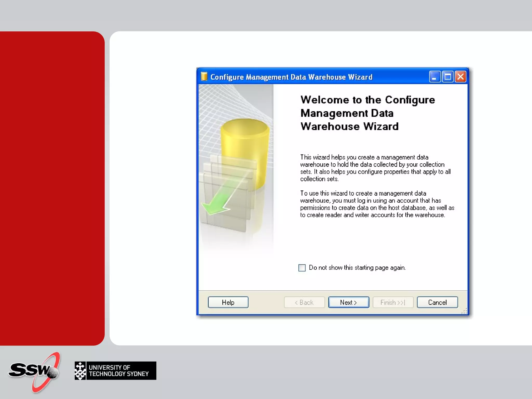Click the disabled Back button
The width and height of the screenshot is (532, 399).
coord(304,302)
